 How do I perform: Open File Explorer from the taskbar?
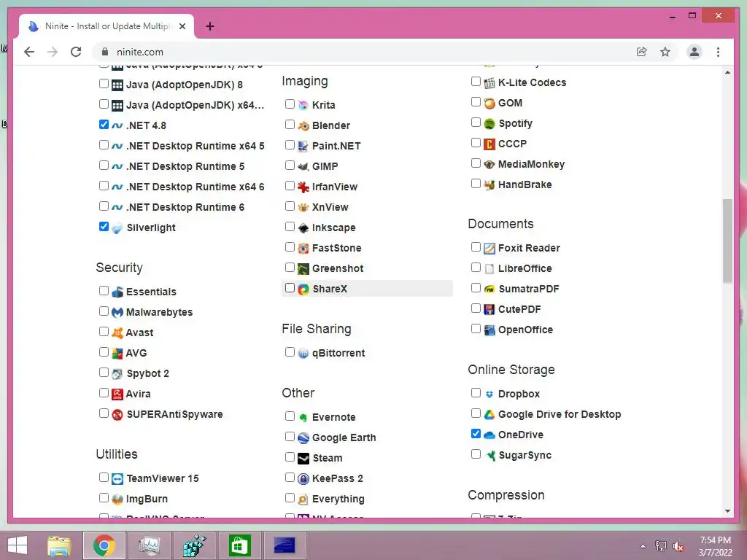pyautogui.click(x=59, y=545)
